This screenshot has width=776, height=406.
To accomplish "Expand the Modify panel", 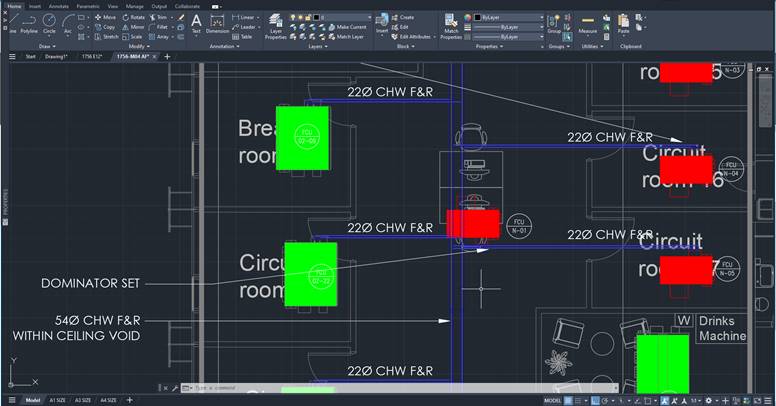I will pyautogui.click(x=139, y=46).
